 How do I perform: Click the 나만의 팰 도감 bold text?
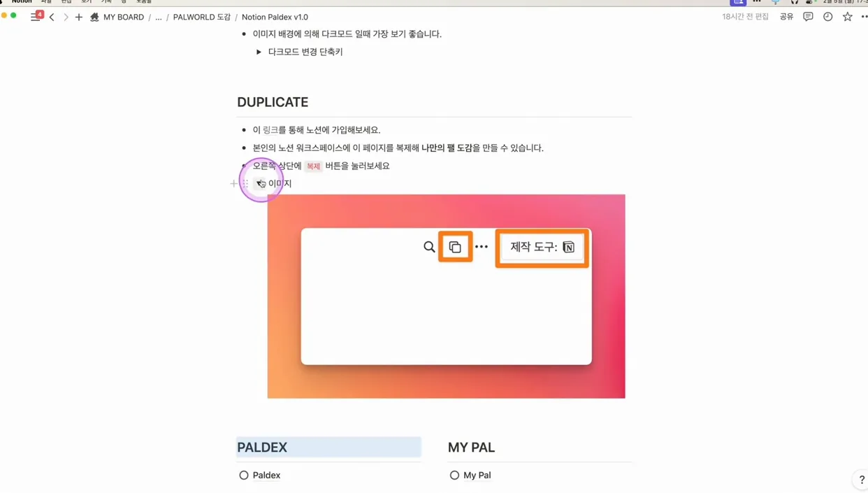coord(447,148)
